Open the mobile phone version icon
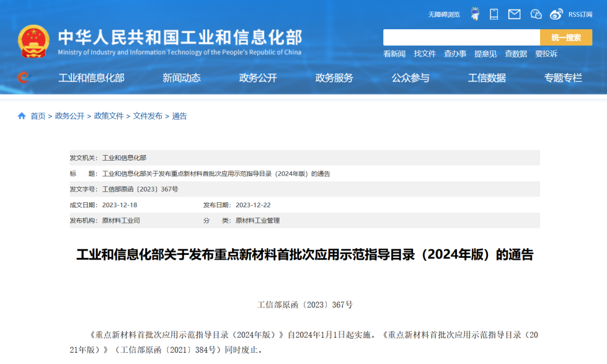Screen dimensions: 607x364 click(494, 14)
